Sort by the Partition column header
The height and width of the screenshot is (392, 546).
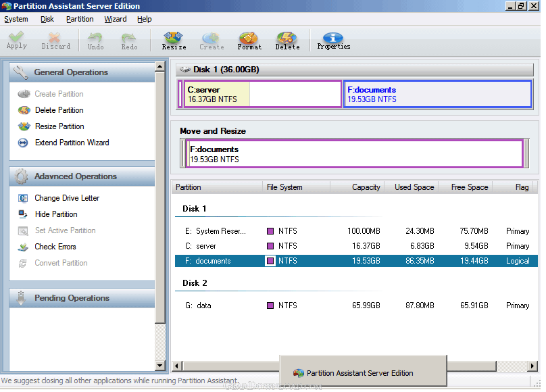pyautogui.click(x=217, y=187)
